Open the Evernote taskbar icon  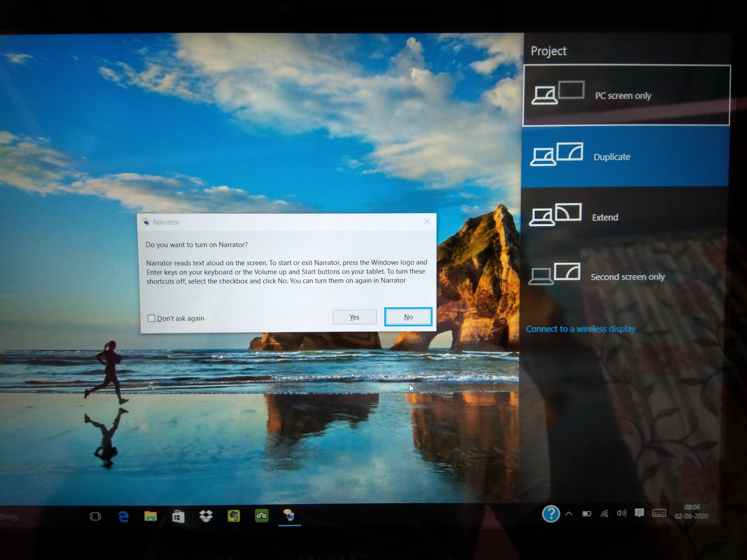click(234, 516)
